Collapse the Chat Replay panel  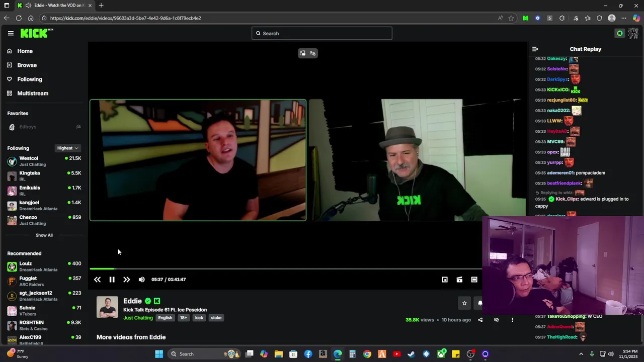tap(535, 49)
